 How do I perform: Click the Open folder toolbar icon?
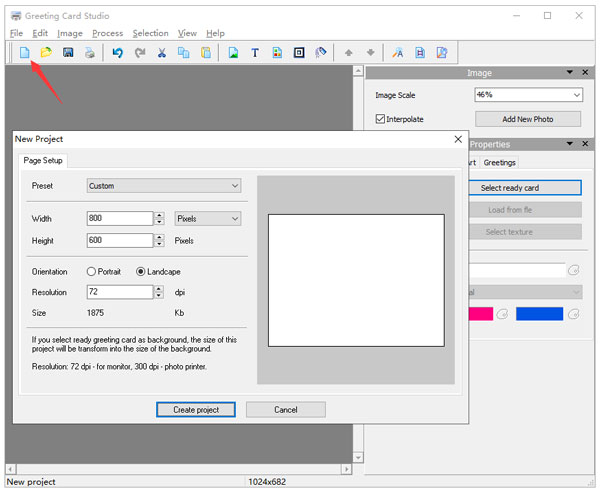[46, 53]
